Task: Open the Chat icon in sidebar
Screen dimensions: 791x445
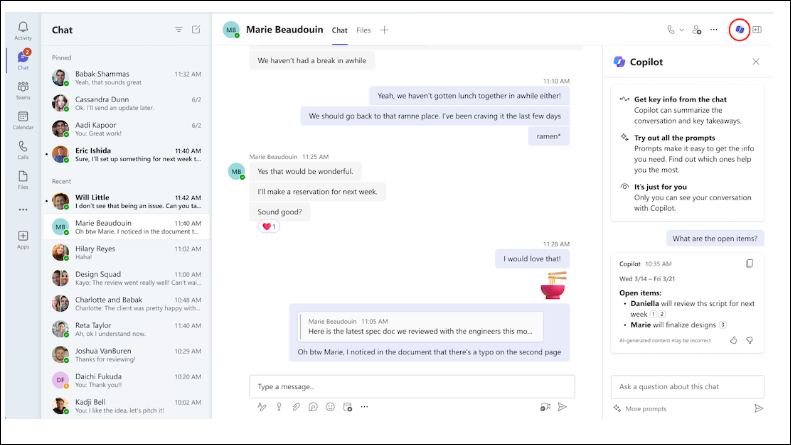Action: pyautogui.click(x=23, y=60)
